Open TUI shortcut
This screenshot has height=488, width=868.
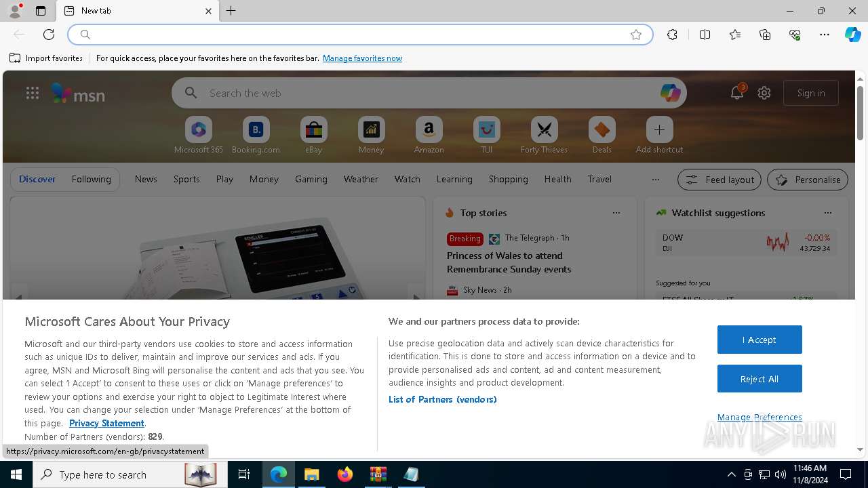coord(486,136)
